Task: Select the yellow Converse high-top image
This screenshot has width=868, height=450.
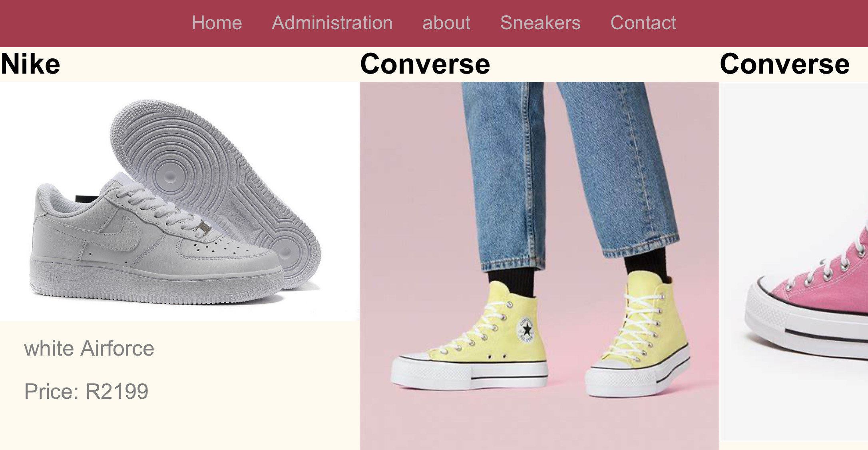Action: click(x=540, y=266)
